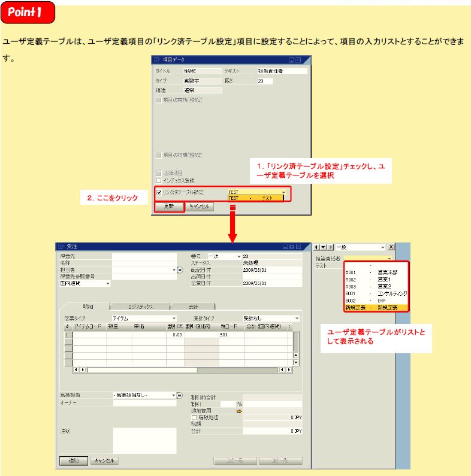The height and width of the screenshot is (476, 471).
Task: Click side panel next arrow icon
Action: pyautogui.click(x=331, y=247)
